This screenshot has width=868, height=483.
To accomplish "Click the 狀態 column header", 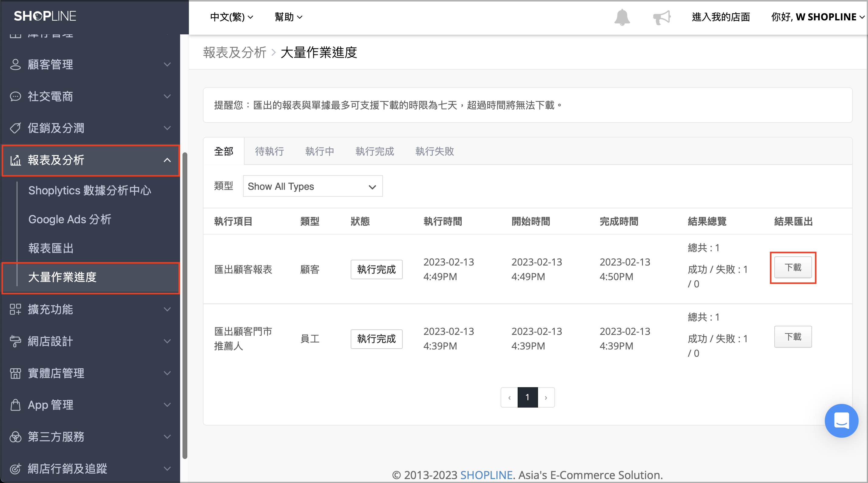I will coord(360,221).
